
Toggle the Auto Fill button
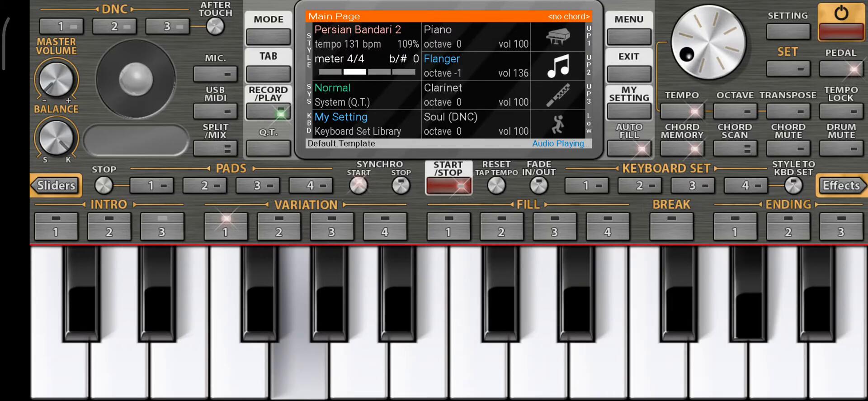coord(629,148)
